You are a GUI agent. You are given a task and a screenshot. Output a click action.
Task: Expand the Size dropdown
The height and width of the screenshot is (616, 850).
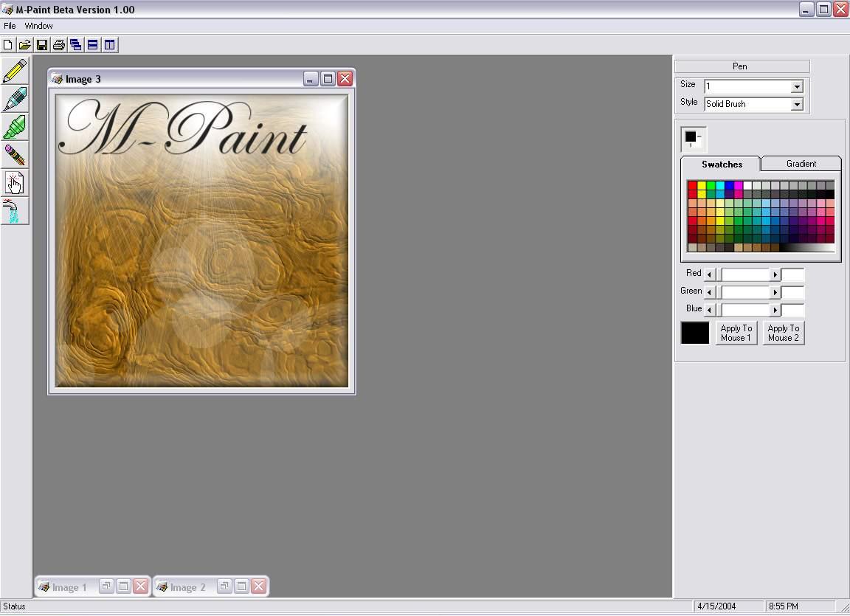tap(796, 87)
